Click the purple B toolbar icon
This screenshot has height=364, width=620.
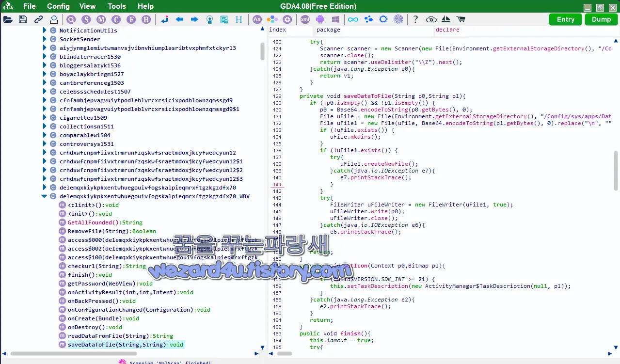146,19
